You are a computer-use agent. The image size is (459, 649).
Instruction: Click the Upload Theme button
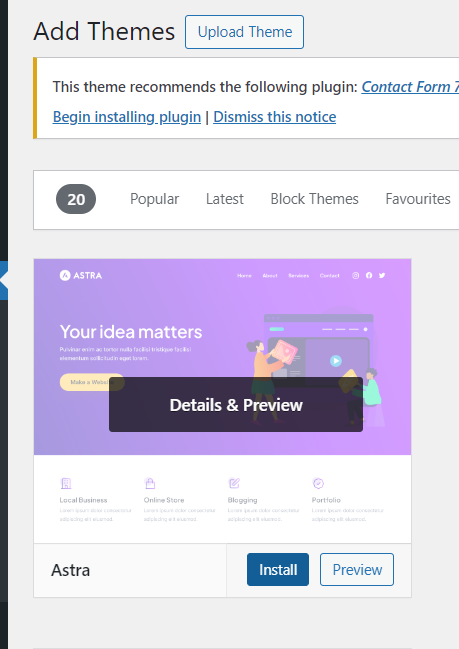pyautogui.click(x=244, y=32)
